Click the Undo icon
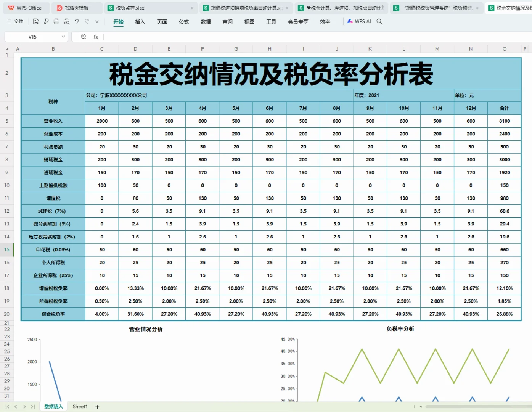 [x=76, y=21]
